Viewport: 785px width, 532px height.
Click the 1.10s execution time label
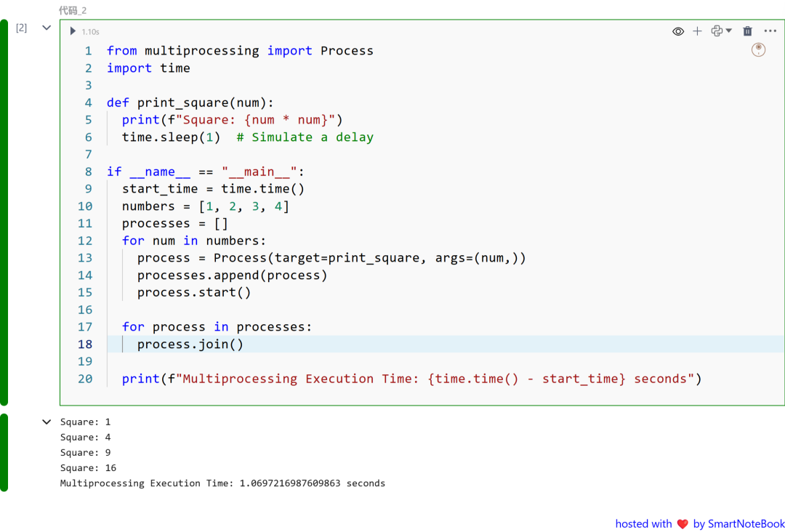tap(91, 31)
